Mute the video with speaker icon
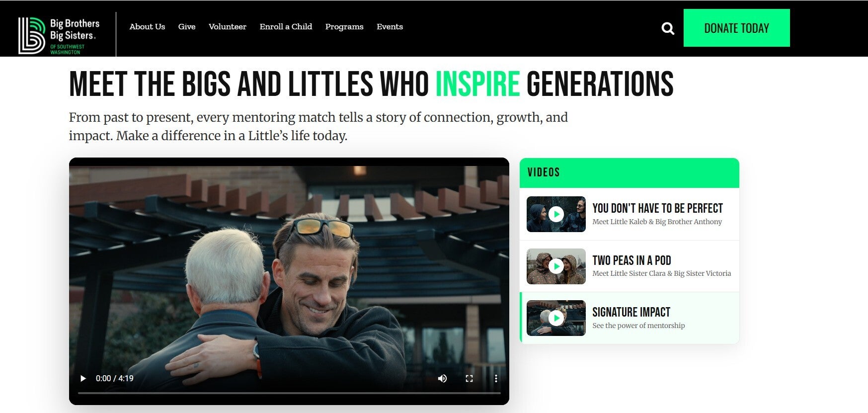Screen dimensions: 868x413 [x=442, y=378]
